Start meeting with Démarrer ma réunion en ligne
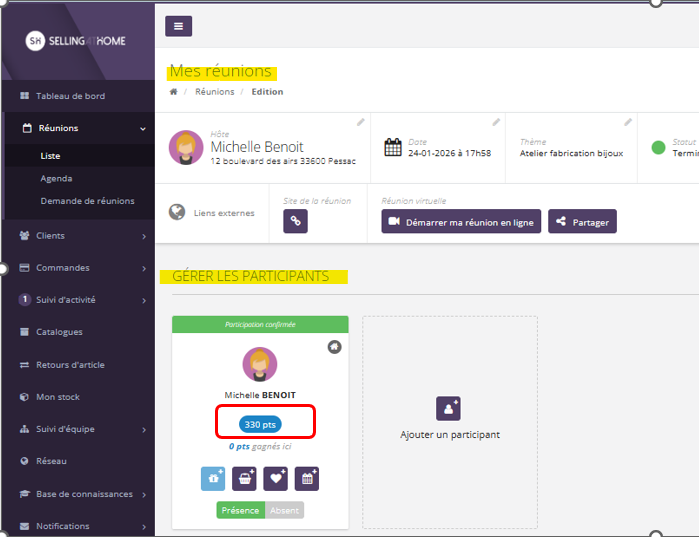Screen dimensions: 699x537 (461, 222)
